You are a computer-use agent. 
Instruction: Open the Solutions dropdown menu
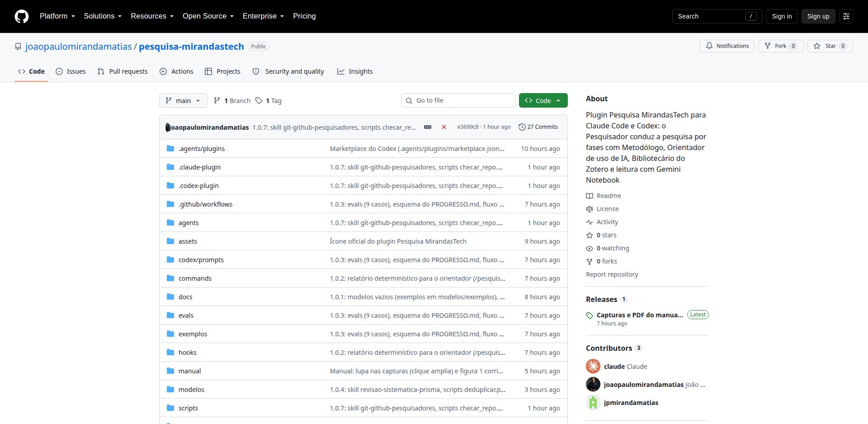pos(103,16)
